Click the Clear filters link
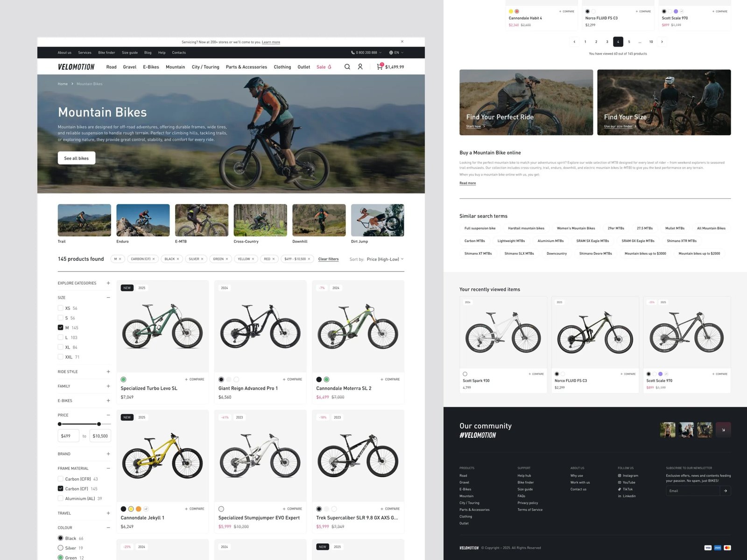 click(328, 259)
